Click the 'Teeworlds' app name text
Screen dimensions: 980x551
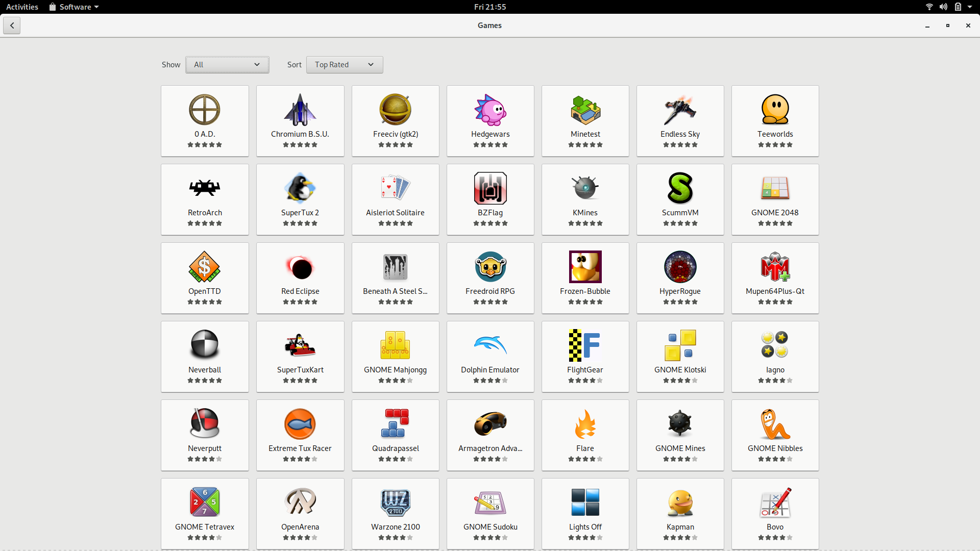pyautogui.click(x=775, y=134)
